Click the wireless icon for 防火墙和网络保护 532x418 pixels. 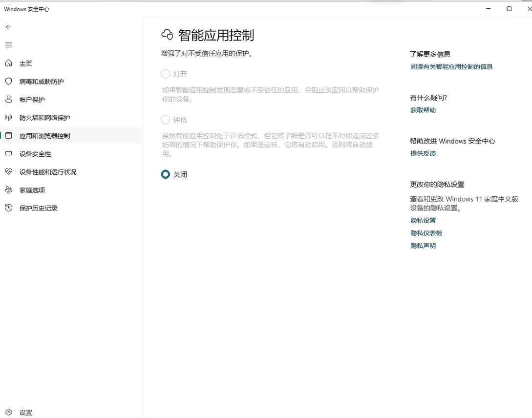point(8,118)
